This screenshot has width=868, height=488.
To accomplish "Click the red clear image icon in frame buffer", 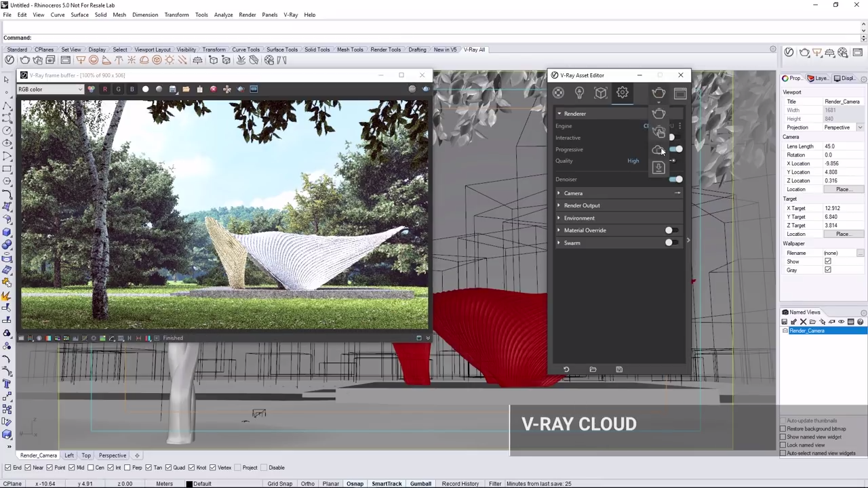I will coord(213,89).
